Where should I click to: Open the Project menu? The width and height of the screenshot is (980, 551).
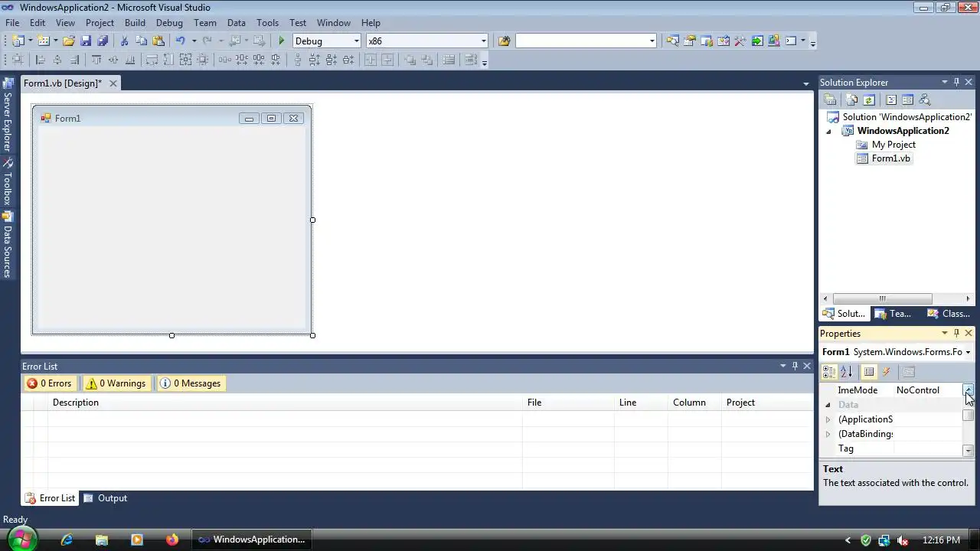click(x=100, y=23)
